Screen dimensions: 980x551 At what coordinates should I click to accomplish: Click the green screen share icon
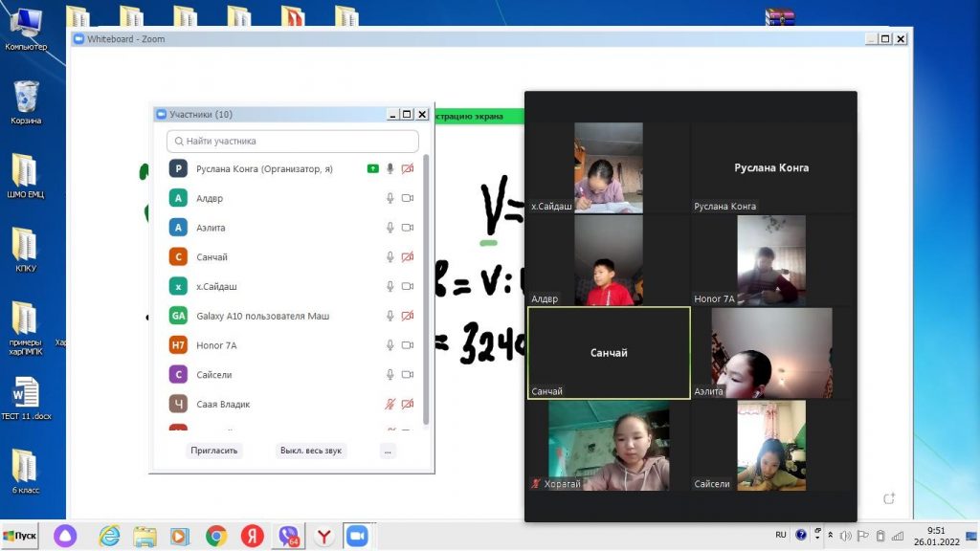[372, 168]
